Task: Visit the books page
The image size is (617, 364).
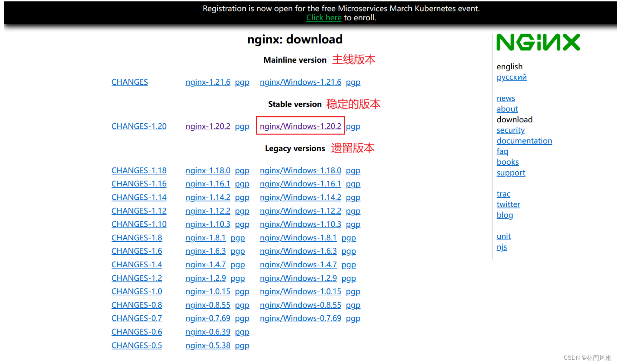Action: coord(507,162)
